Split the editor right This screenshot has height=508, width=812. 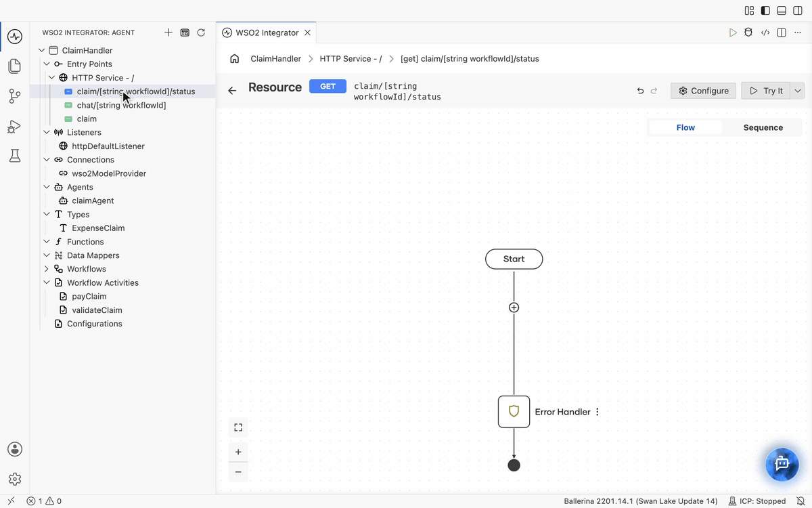[782, 33]
